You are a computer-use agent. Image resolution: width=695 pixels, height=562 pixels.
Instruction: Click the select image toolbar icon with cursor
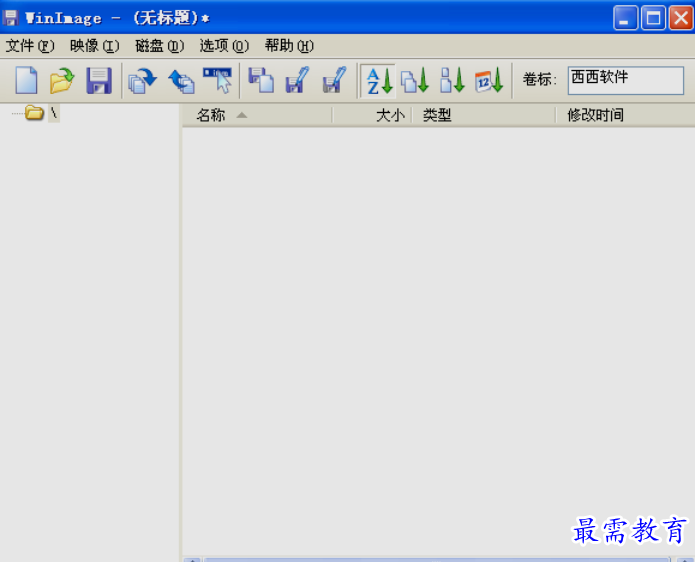[x=218, y=80]
